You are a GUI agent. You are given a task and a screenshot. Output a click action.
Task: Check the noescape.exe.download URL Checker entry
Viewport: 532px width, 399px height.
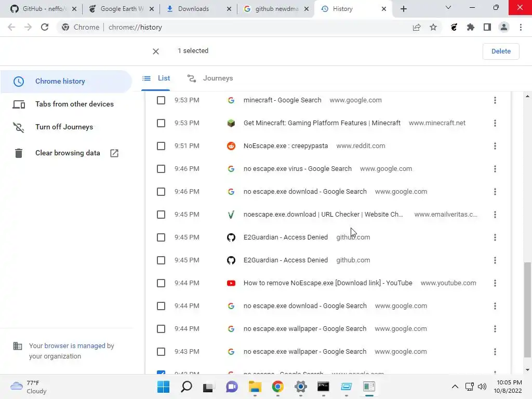click(x=161, y=215)
